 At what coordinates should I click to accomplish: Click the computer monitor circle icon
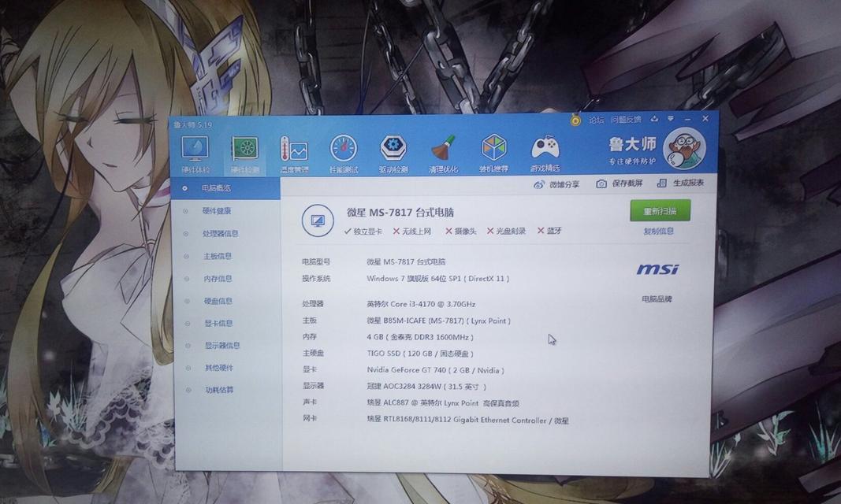[x=318, y=220]
